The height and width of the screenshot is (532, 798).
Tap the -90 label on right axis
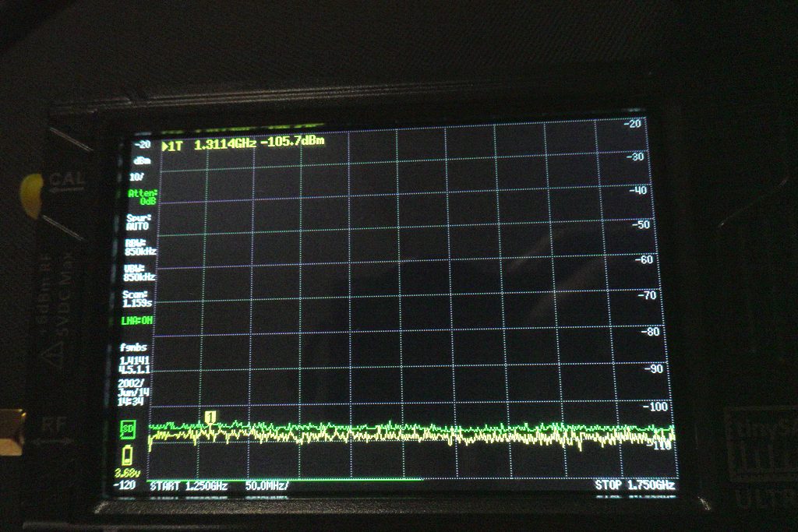pyautogui.click(x=653, y=368)
